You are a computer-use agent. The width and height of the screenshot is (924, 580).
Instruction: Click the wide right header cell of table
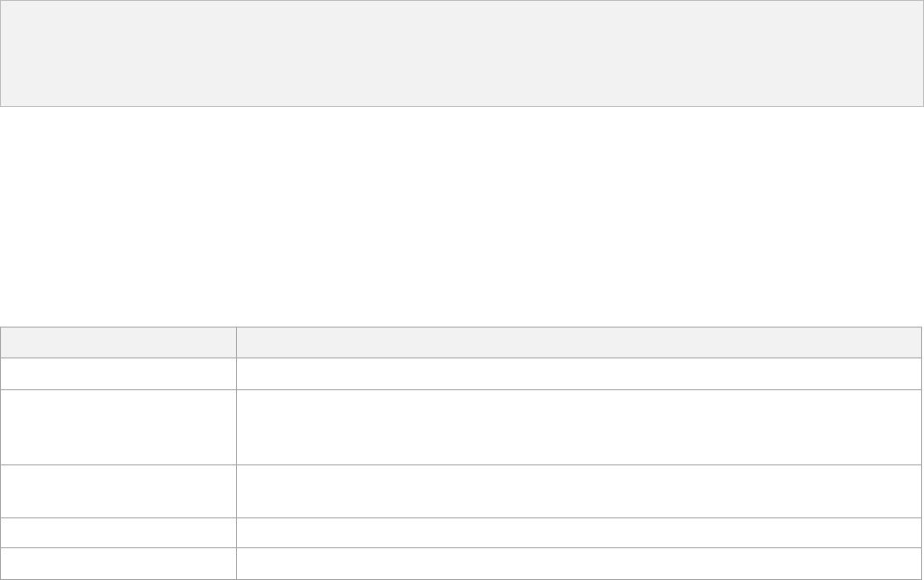pos(579,343)
